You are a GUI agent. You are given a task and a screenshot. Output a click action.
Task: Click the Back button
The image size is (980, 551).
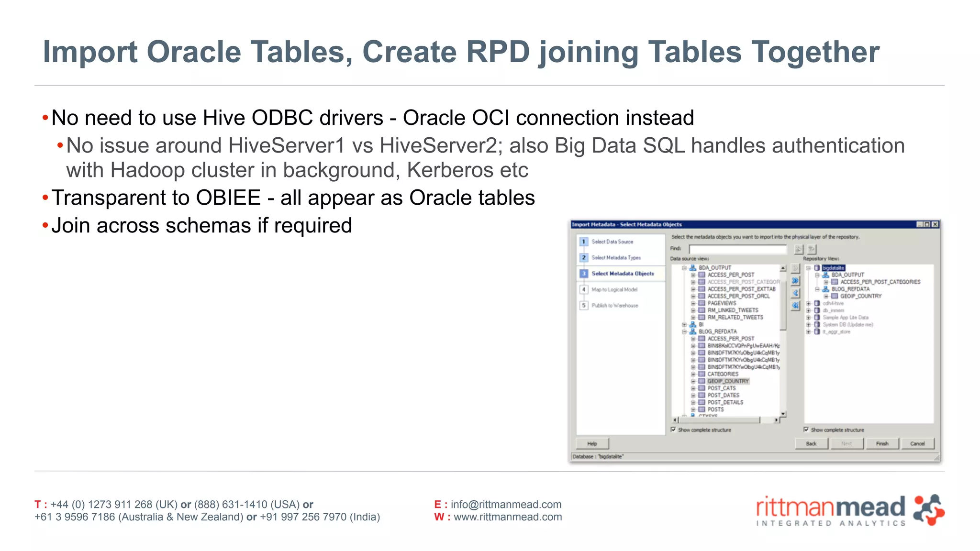(x=811, y=443)
